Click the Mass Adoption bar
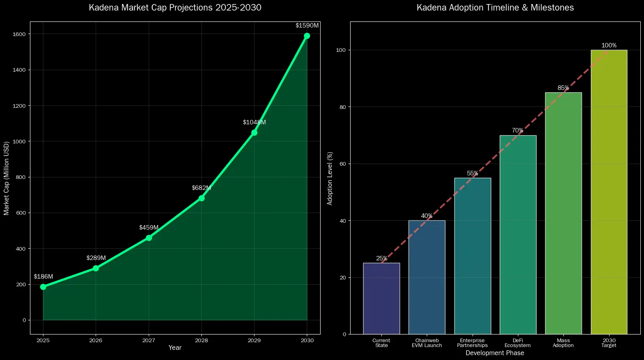Screen dimensions: 644x360 [x=563, y=213]
